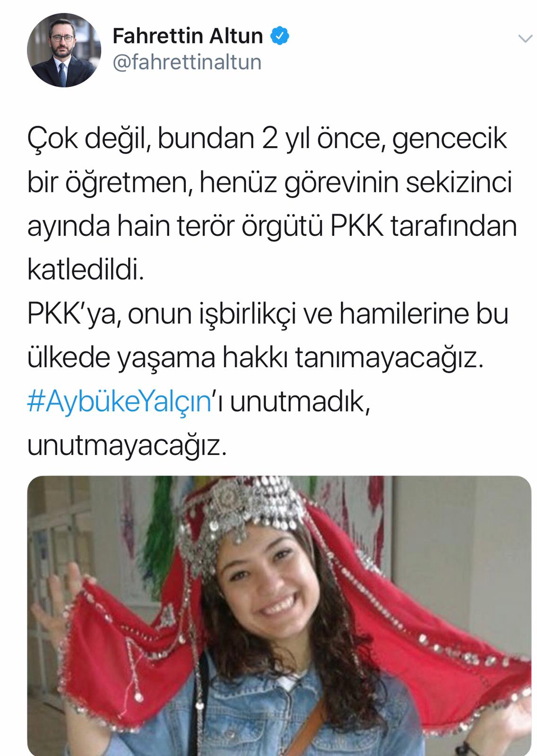The image size is (537, 756).
Task: Click the word "gencecik" in the first line
Action: [x=450, y=139]
